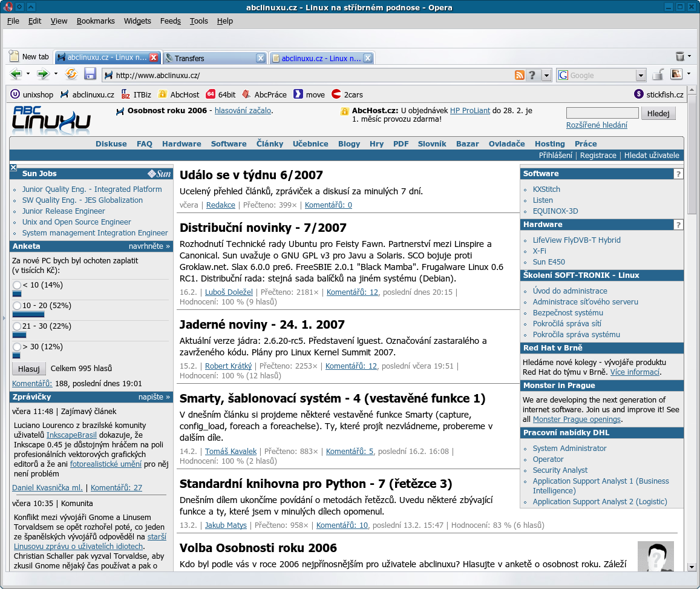Click the padlock icon beside the search field
Screen dimensions: 700x589
[x=658, y=74]
